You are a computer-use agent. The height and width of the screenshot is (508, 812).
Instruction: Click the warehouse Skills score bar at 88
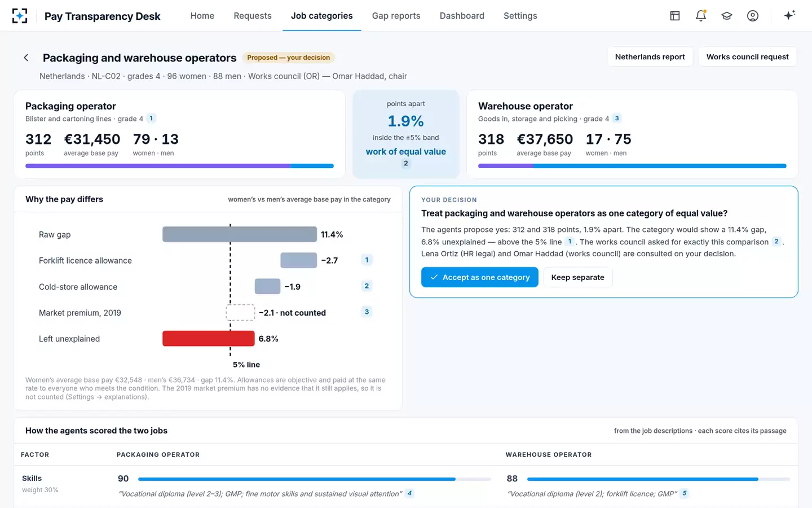[658, 479]
